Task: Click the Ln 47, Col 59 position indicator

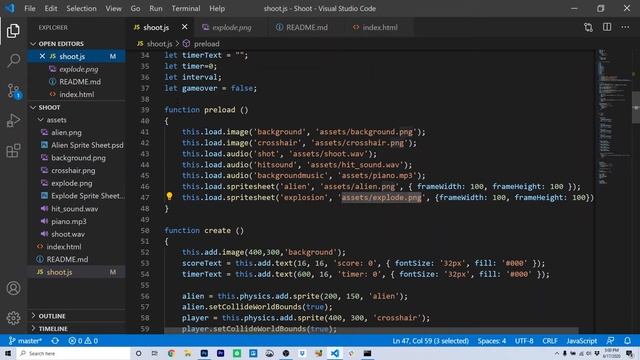Action: (430, 340)
